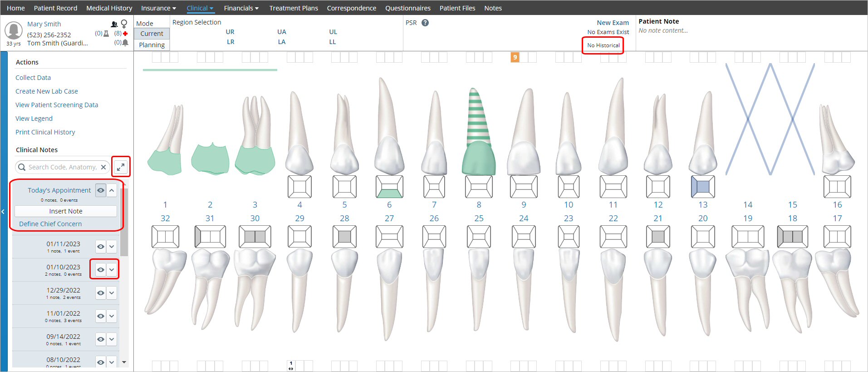The width and height of the screenshot is (868, 372).
Task: Open the Financials dropdown menu
Action: (241, 8)
